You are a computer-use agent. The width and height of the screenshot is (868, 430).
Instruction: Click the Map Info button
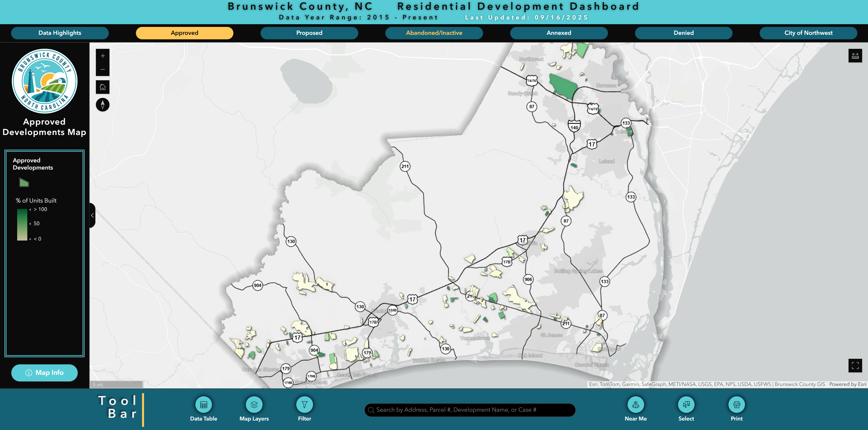pyautogui.click(x=44, y=373)
